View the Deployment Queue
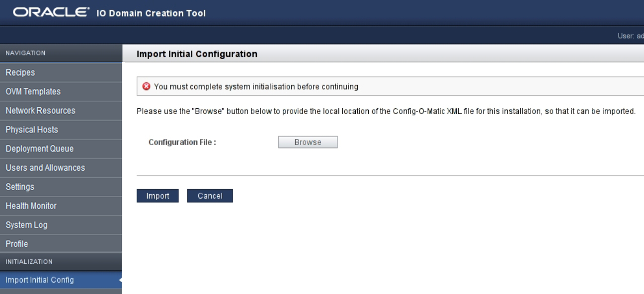This screenshot has height=294, width=644. coord(61,148)
